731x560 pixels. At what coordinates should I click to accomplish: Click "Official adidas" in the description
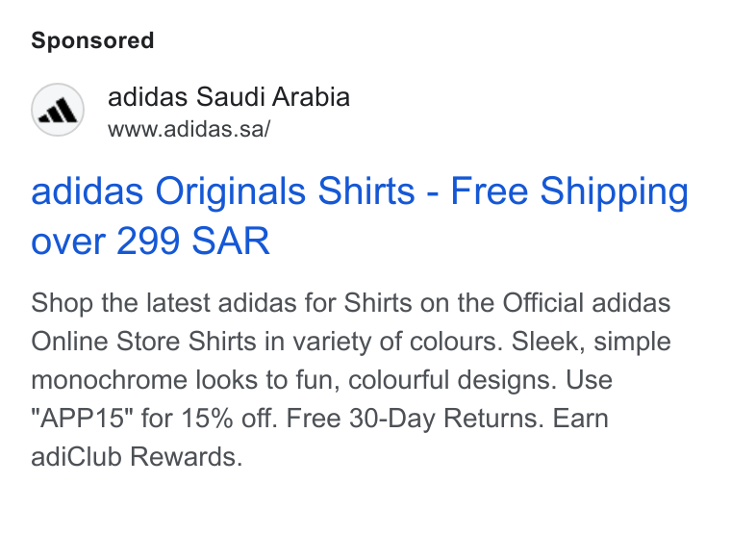[587, 303]
